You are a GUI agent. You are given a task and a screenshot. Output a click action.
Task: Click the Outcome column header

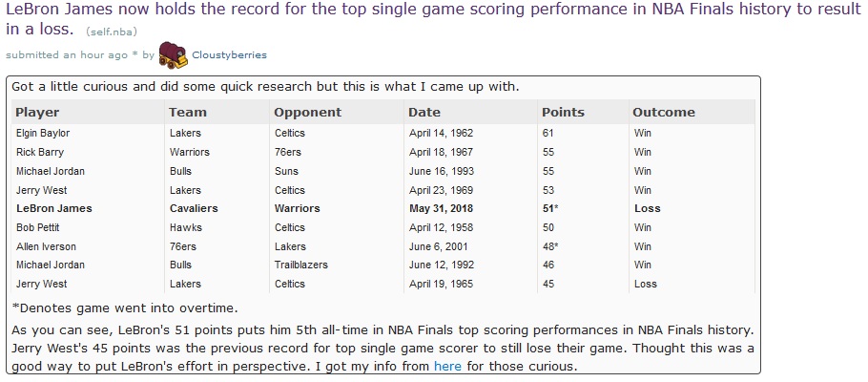point(664,112)
